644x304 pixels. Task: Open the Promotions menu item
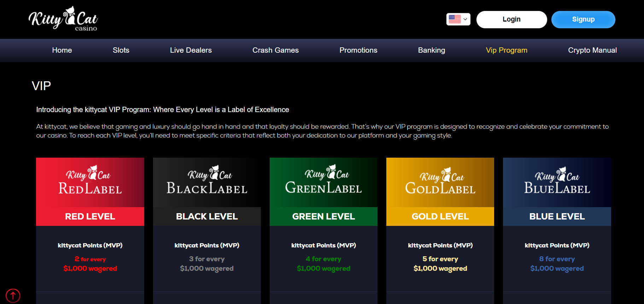click(x=358, y=50)
